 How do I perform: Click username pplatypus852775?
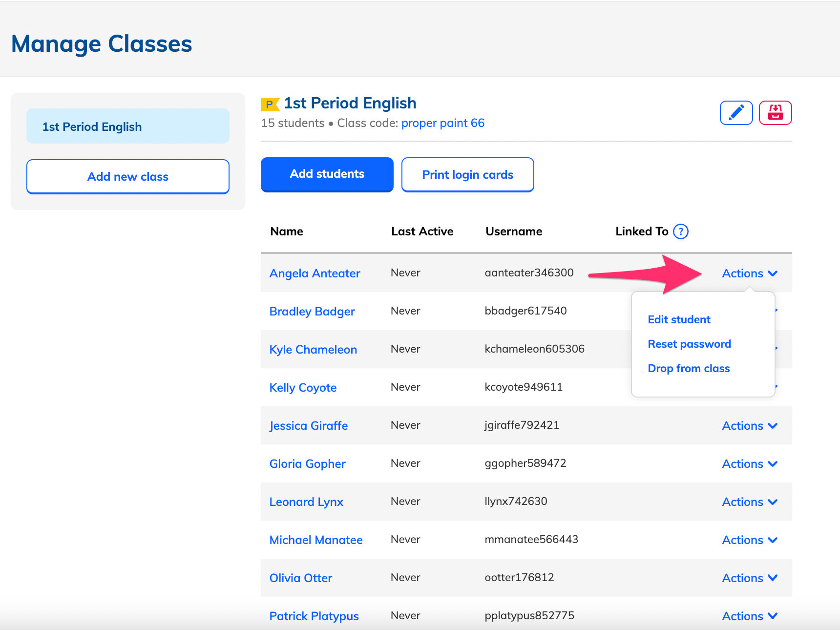click(529, 615)
